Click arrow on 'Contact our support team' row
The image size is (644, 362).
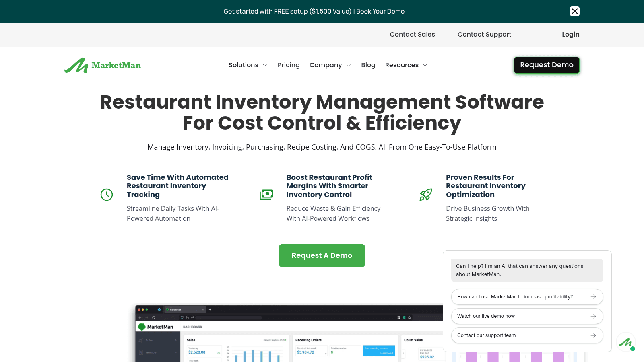[x=593, y=335]
